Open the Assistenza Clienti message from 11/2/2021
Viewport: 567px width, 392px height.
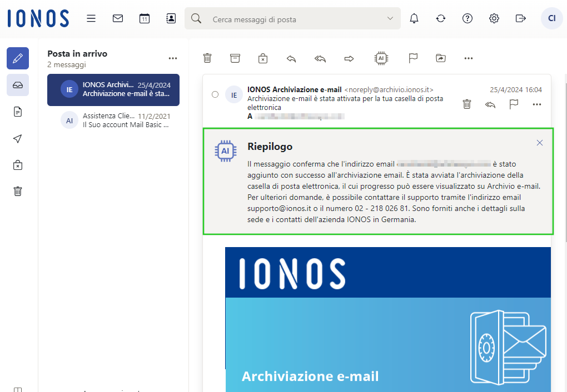[x=113, y=120]
